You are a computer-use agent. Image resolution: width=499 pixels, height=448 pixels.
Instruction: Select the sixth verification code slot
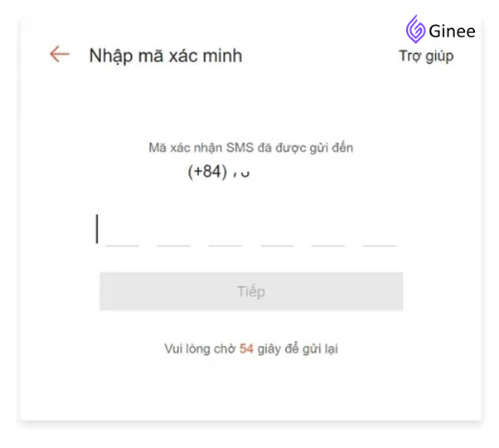click(x=380, y=232)
